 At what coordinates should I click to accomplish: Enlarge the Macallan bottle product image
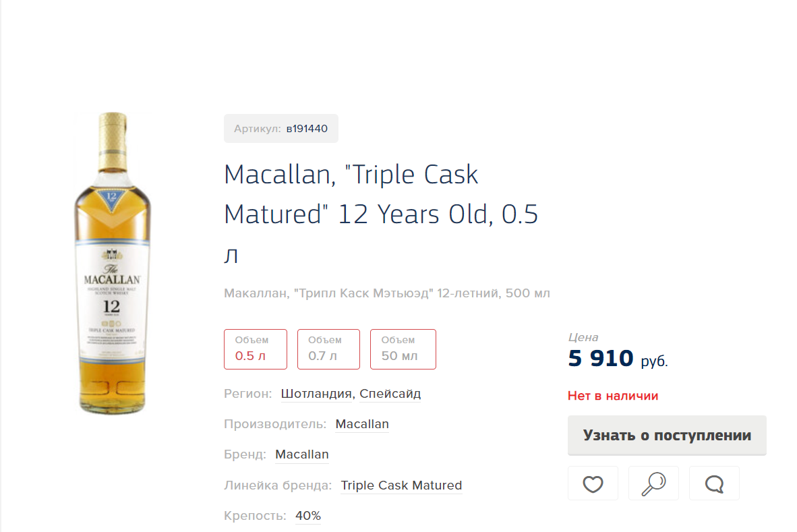[112, 264]
